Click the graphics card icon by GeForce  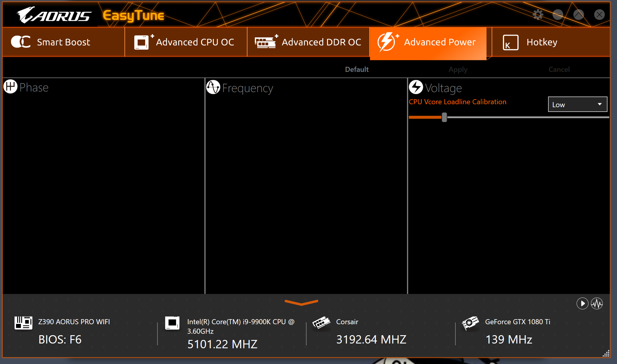click(x=471, y=323)
